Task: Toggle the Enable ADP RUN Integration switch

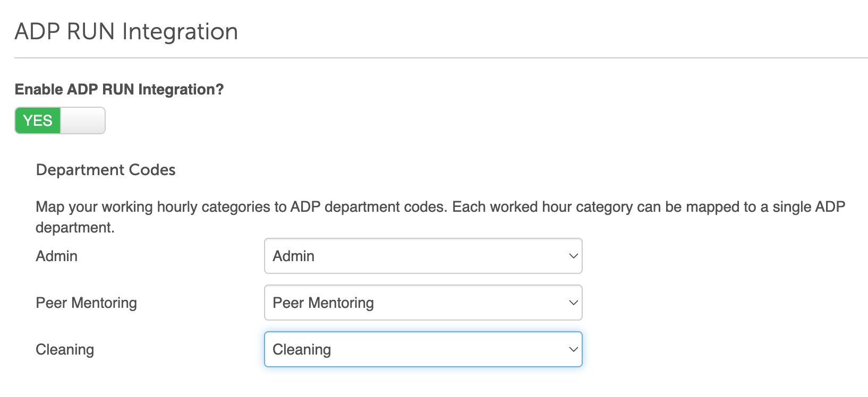Action: pos(60,120)
